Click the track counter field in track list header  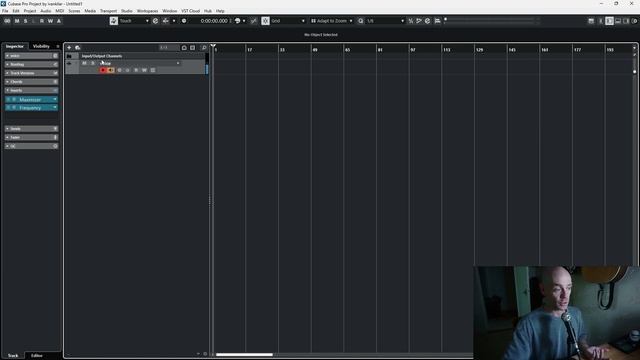coord(169,48)
